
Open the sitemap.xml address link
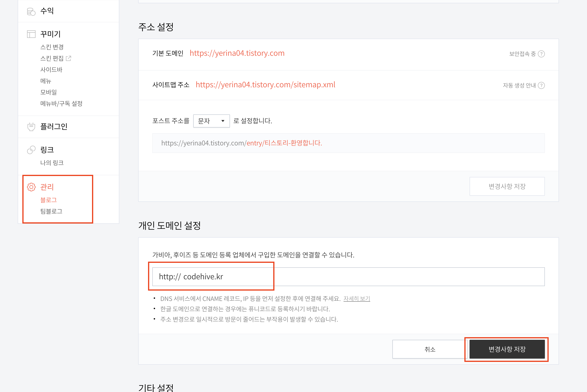tap(265, 85)
